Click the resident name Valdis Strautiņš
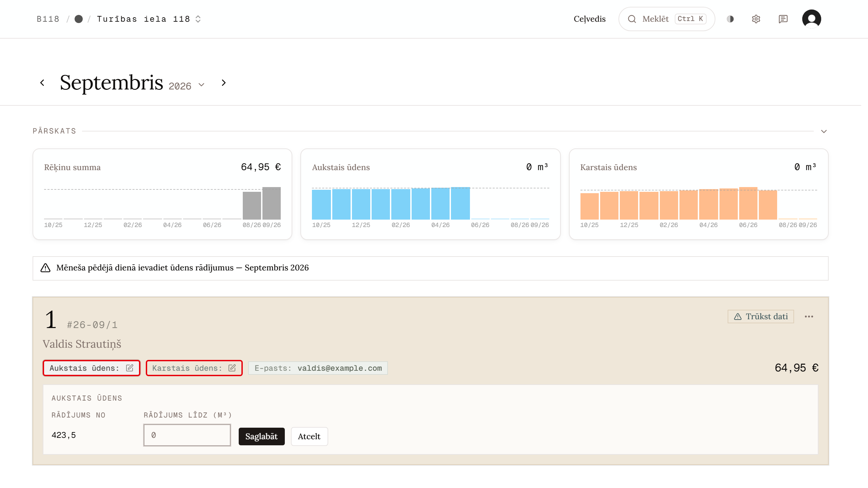This screenshot has width=868, height=488. (82, 344)
